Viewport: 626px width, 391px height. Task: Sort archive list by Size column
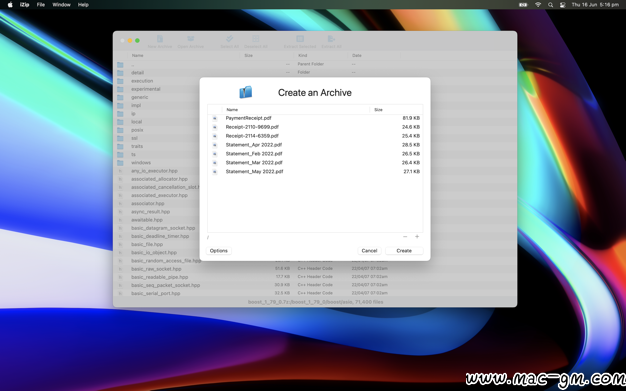click(x=396, y=109)
